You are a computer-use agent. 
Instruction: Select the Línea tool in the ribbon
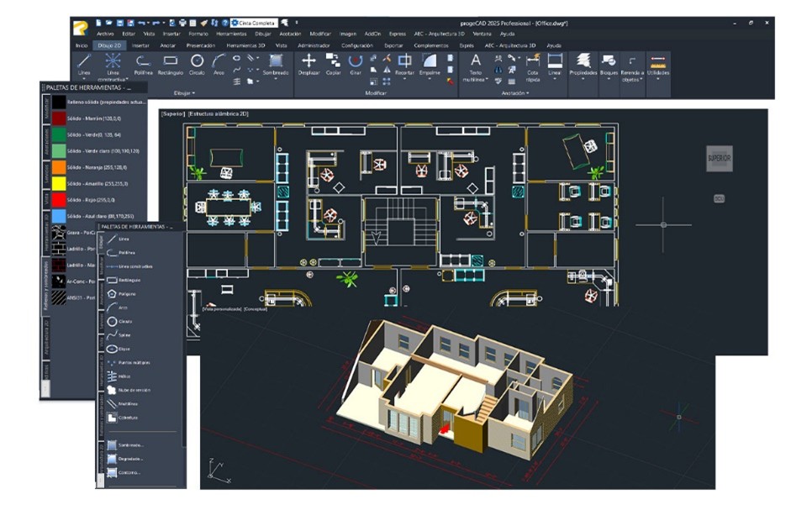[x=83, y=64]
